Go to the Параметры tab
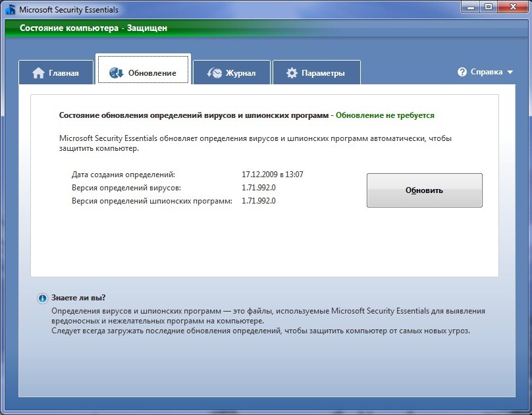The image size is (532, 415). tap(317, 72)
